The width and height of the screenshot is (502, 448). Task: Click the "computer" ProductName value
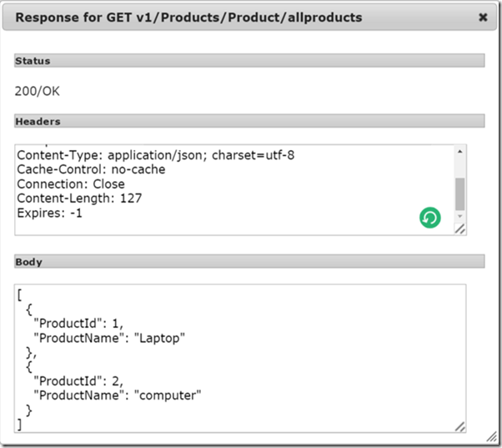166,395
